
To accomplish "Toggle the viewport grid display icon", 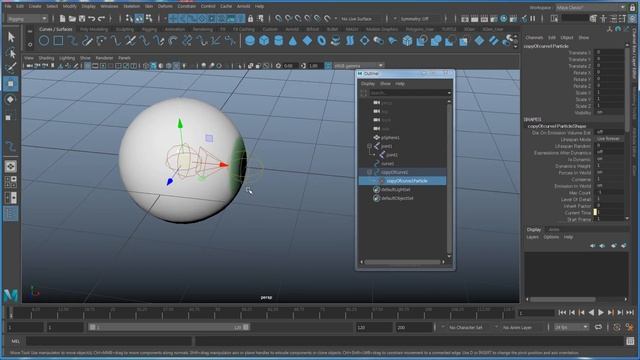I will (x=87, y=65).
